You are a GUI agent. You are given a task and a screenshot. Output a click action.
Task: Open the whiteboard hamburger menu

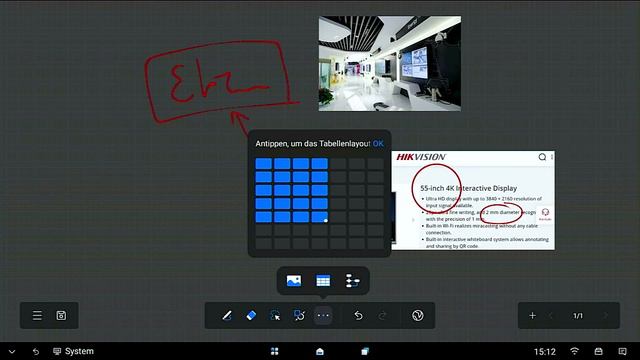[37, 316]
